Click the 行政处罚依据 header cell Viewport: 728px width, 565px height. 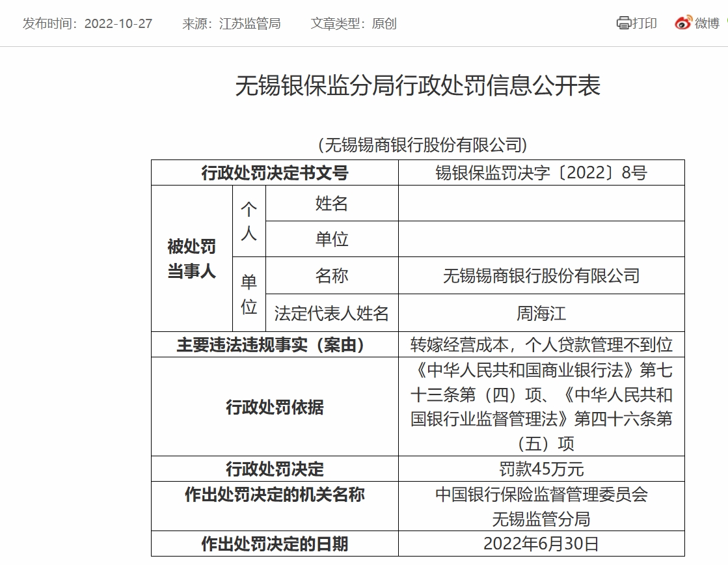(275, 407)
